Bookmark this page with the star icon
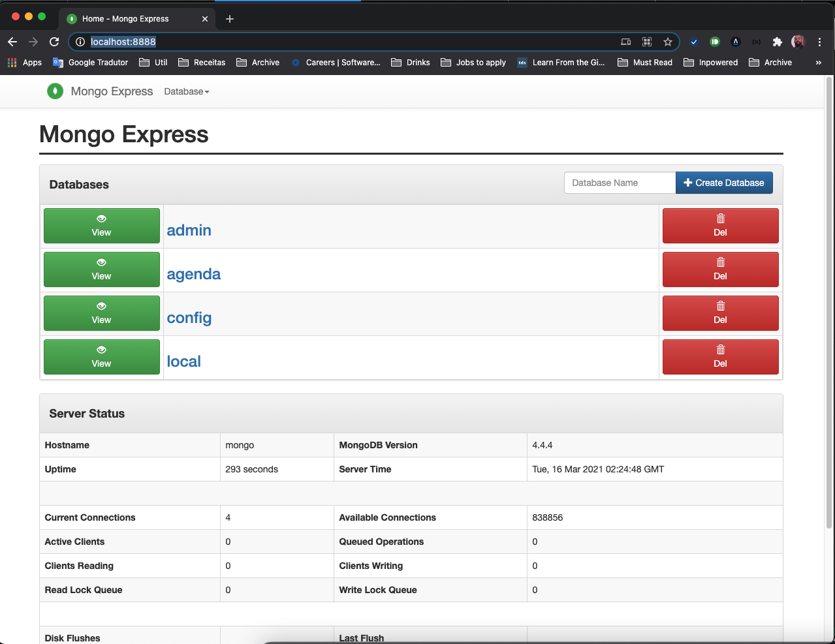The width and height of the screenshot is (835, 644). pos(667,42)
